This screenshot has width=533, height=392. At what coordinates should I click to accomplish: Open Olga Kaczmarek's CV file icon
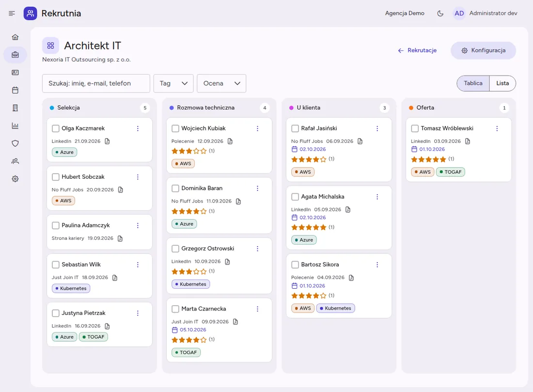point(107,141)
